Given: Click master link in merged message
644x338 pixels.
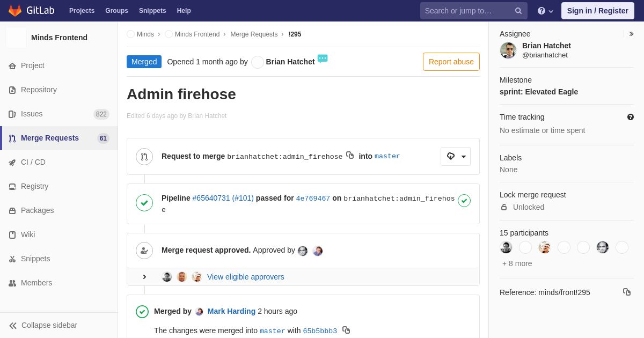Looking at the screenshot, I should pos(273,331).
